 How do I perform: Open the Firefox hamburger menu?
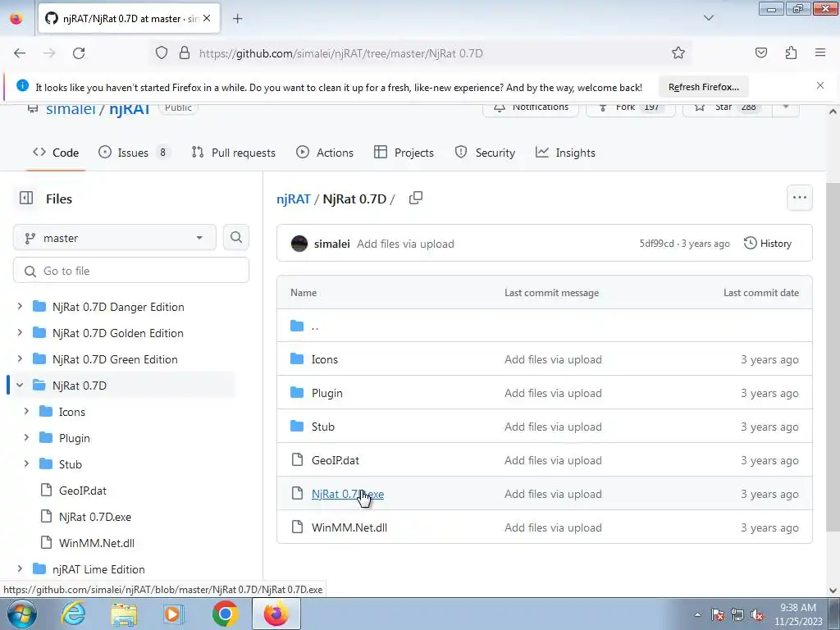click(820, 52)
